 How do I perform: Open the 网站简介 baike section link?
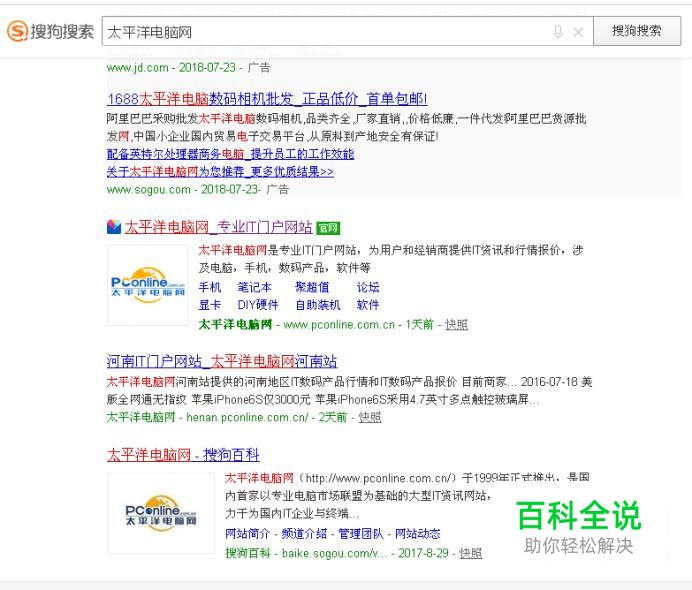click(x=247, y=534)
